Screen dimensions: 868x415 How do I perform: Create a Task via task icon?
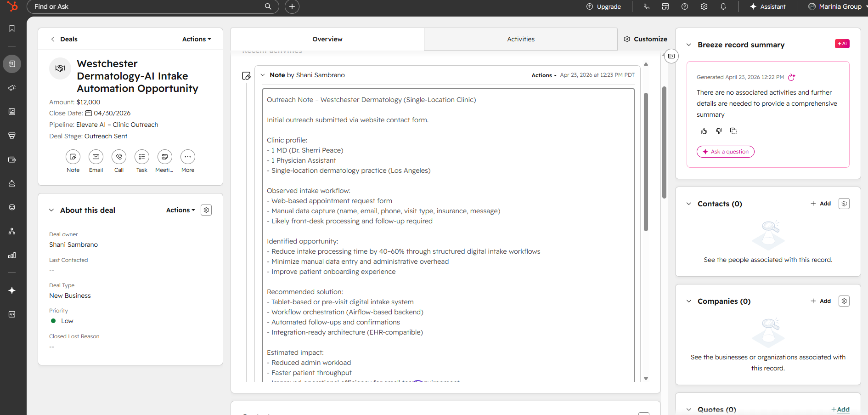click(x=142, y=157)
